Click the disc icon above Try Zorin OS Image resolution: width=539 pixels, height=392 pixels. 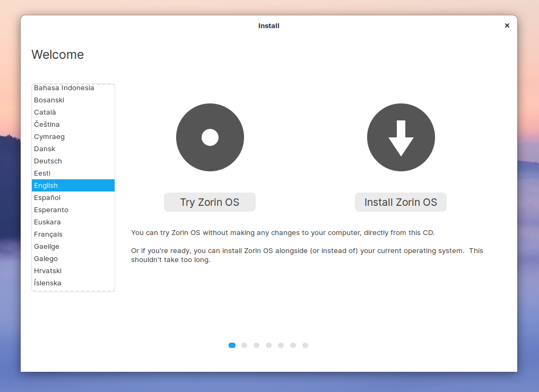click(210, 137)
